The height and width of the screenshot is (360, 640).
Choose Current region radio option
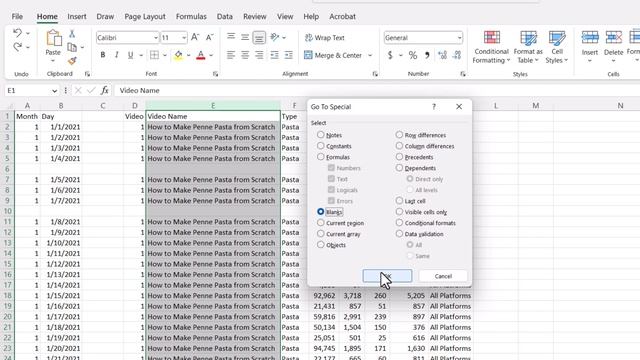[x=320, y=222]
